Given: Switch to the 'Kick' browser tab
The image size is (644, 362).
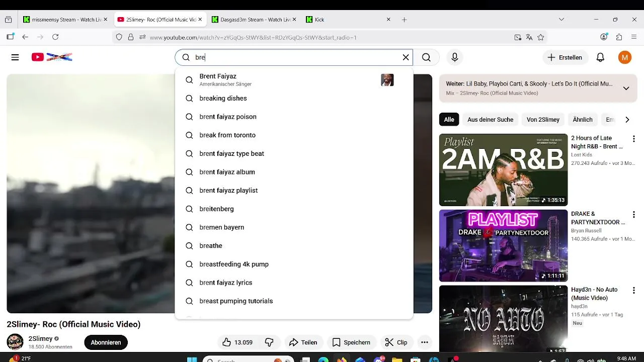Looking at the screenshot, I should coord(347,20).
